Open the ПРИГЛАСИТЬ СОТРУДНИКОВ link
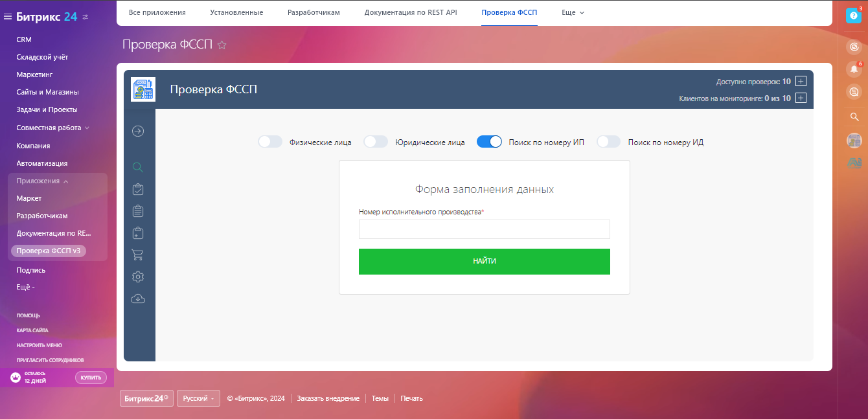The height and width of the screenshot is (419, 868). (x=51, y=360)
